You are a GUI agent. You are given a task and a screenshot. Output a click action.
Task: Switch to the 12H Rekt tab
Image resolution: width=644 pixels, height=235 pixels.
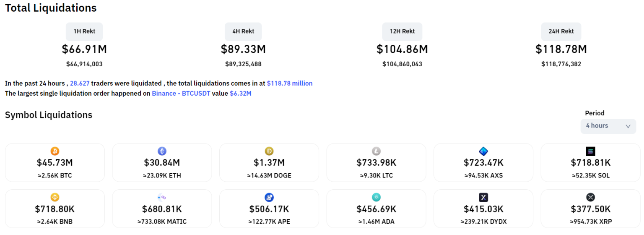(x=402, y=31)
